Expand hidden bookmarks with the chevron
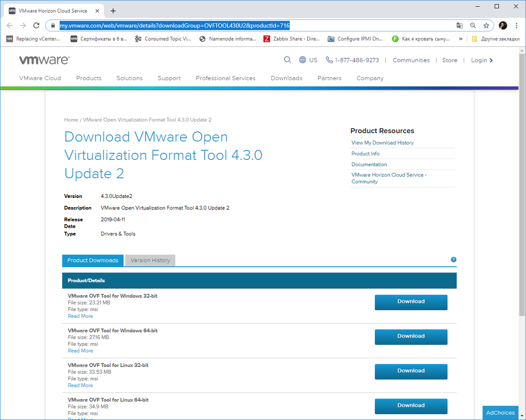Screen dimensions: 526x420 point(461,39)
